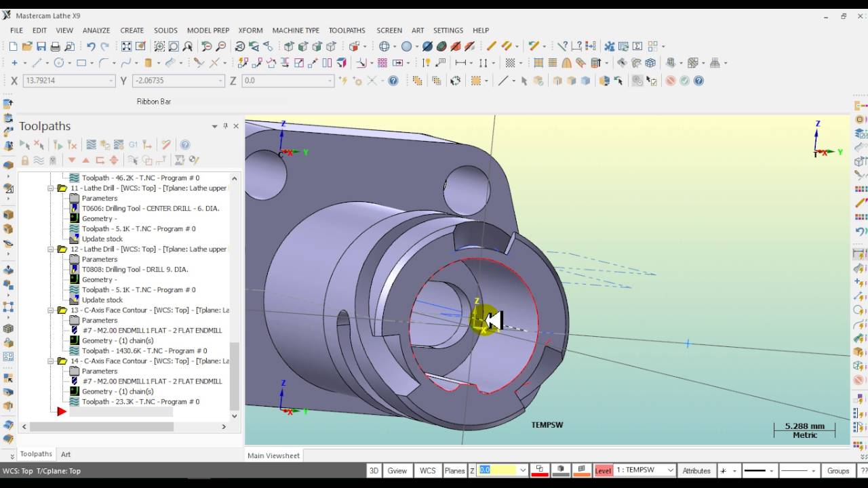Click Regenerate all selected operations icon

pyautogui.click(x=58, y=144)
